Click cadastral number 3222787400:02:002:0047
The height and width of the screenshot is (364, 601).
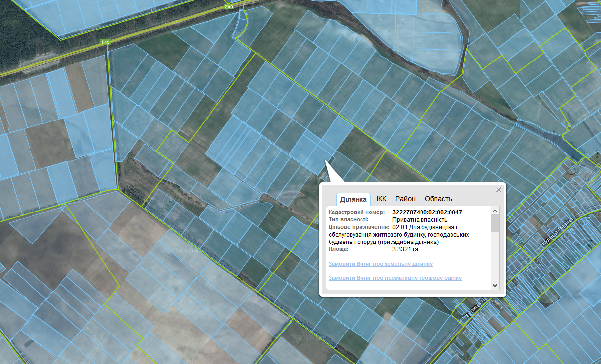point(427,212)
